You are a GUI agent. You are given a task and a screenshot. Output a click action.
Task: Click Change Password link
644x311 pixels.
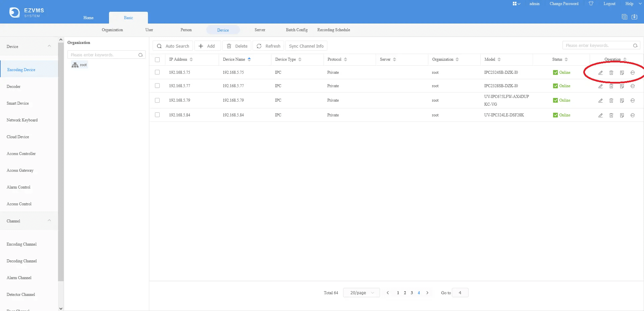pos(564,4)
